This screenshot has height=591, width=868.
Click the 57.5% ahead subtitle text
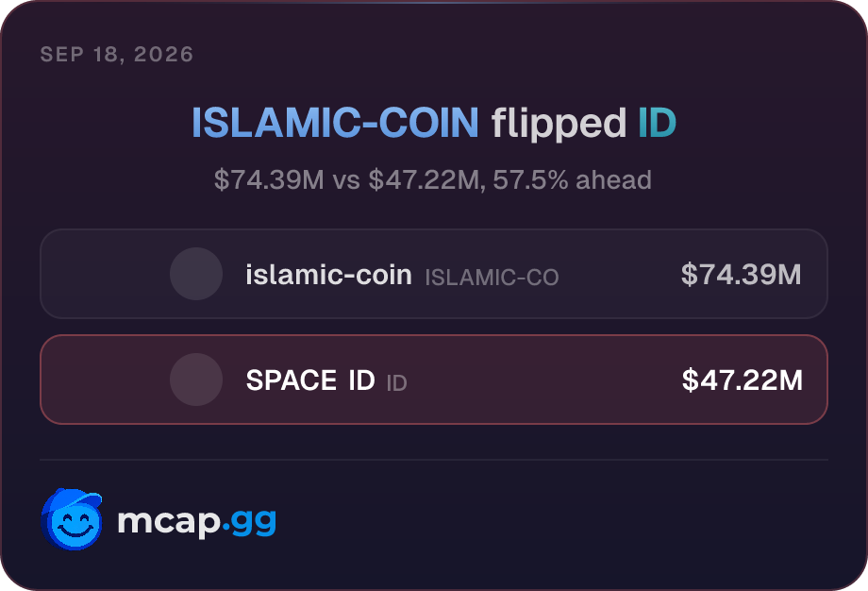click(x=572, y=180)
